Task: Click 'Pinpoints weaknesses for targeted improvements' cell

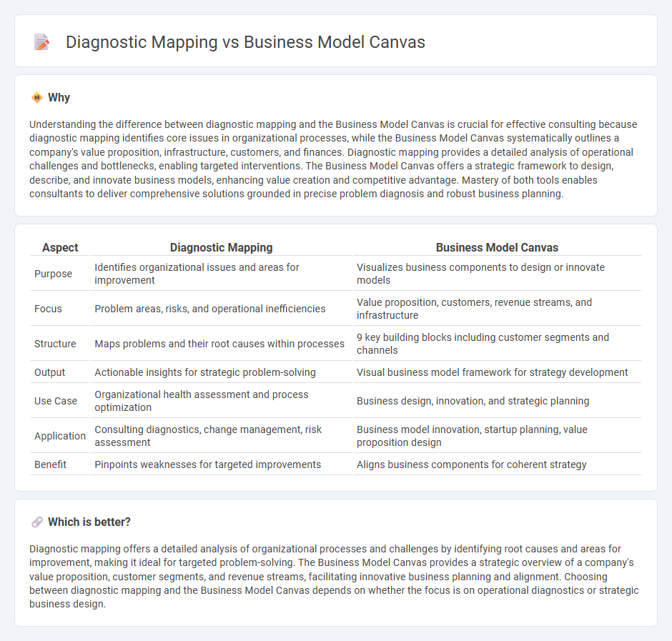Action: pyautogui.click(x=221, y=464)
